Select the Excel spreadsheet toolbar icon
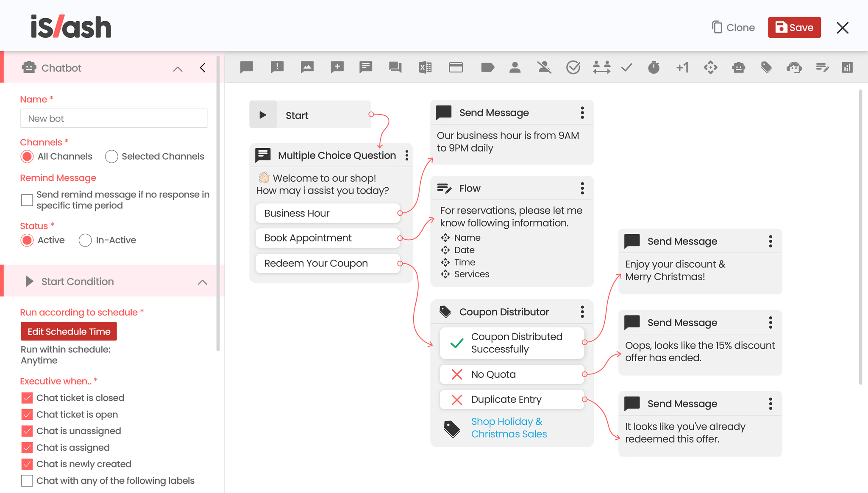The height and width of the screenshot is (493, 868). coord(425,67)
